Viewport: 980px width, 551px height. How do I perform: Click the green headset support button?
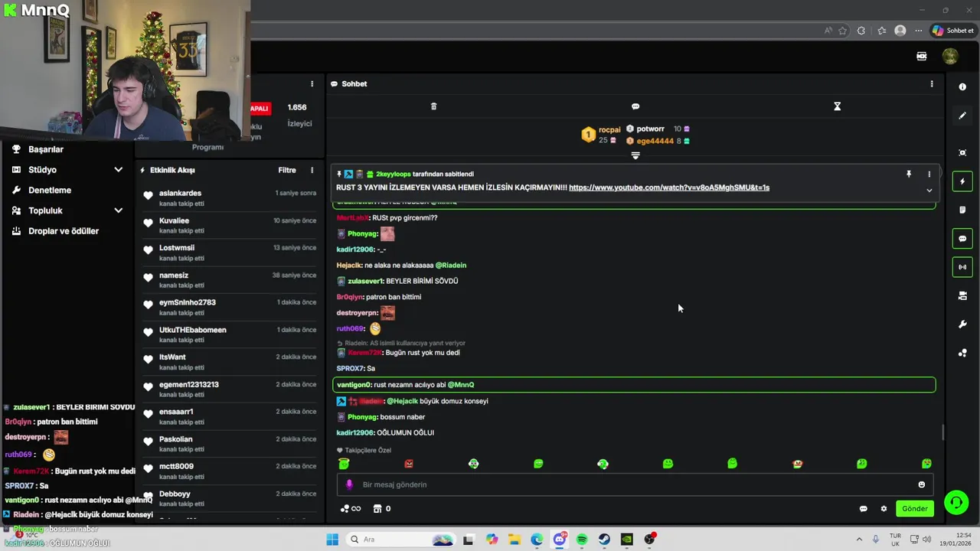pyautogui.click(x=956, y=503)
